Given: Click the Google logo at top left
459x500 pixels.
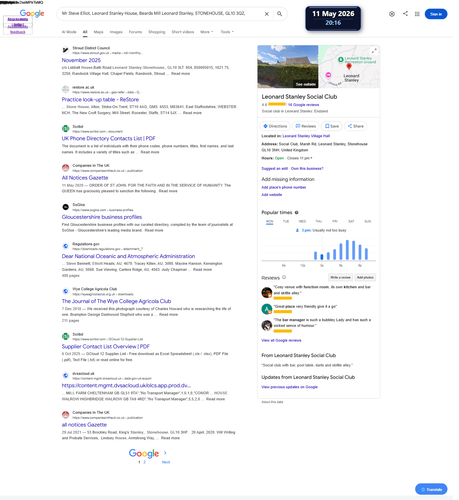Looking at the screenshot, I should pos(32,13).
